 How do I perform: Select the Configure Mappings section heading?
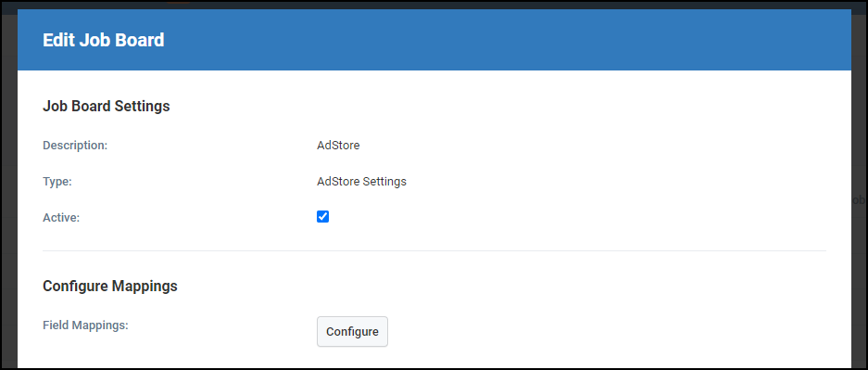(x=110, y=287)
